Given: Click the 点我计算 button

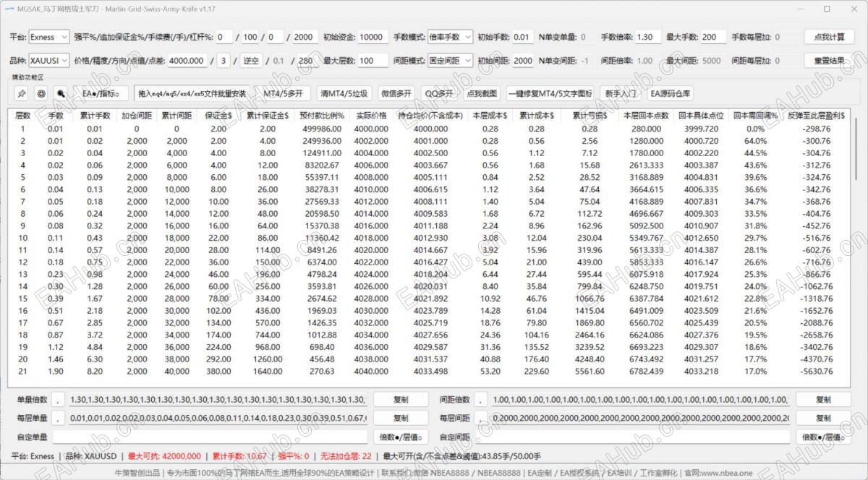Looking at the screenshot, I should 829,37.
